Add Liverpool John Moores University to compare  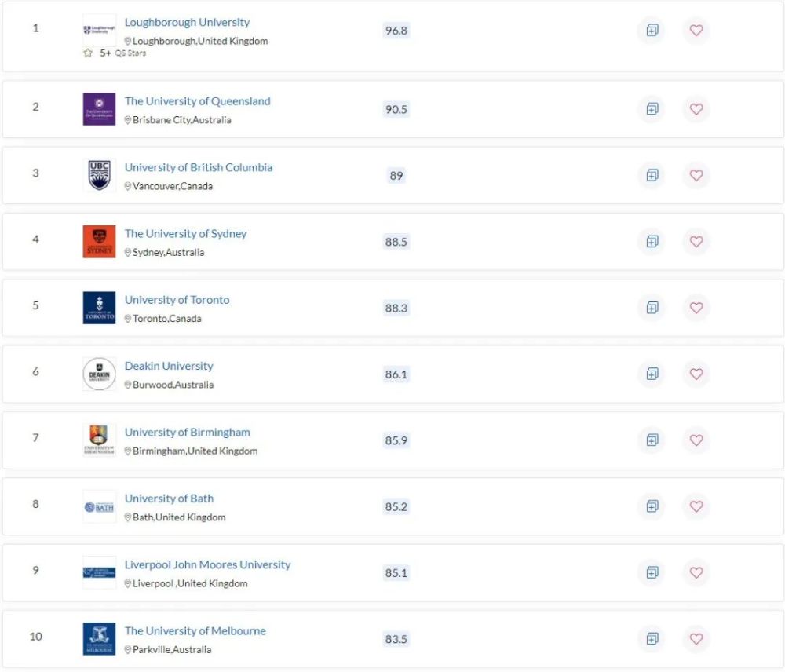[652, 572]
